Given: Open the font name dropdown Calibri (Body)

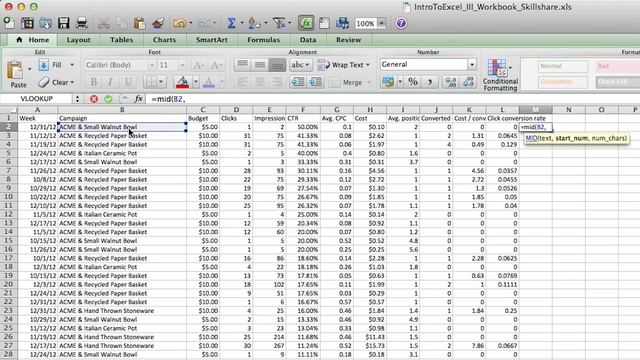Looking at the screenshot, I should [151, 65].
